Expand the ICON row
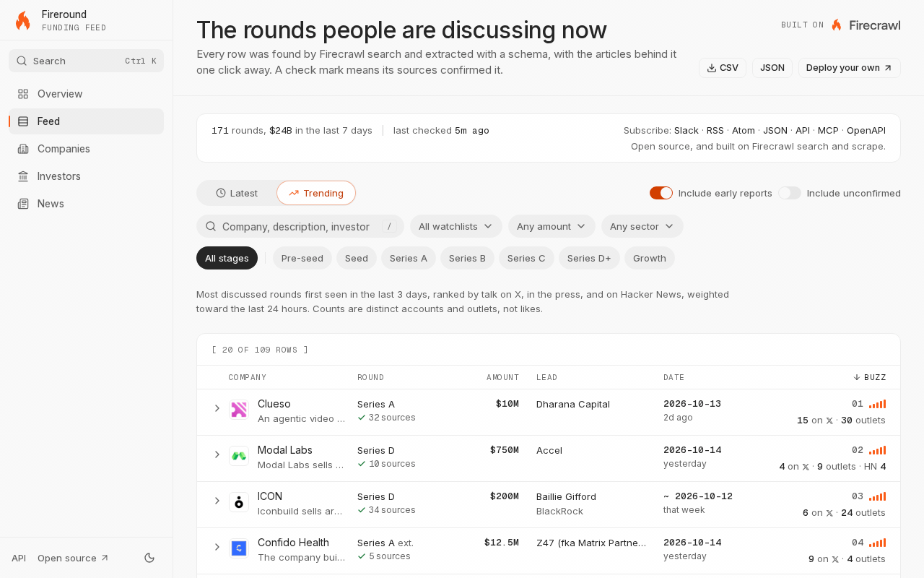The height and width of the screenshot is (578, 924). pyautogui.click(x=217, y=501)
